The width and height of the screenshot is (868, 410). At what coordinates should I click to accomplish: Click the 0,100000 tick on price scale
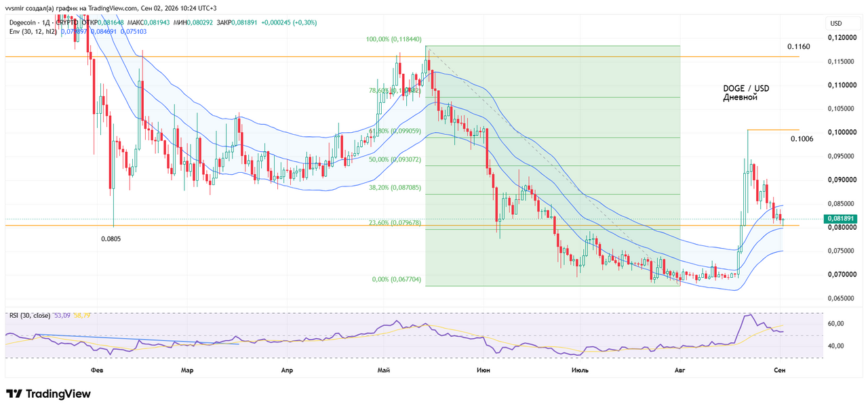840,132
